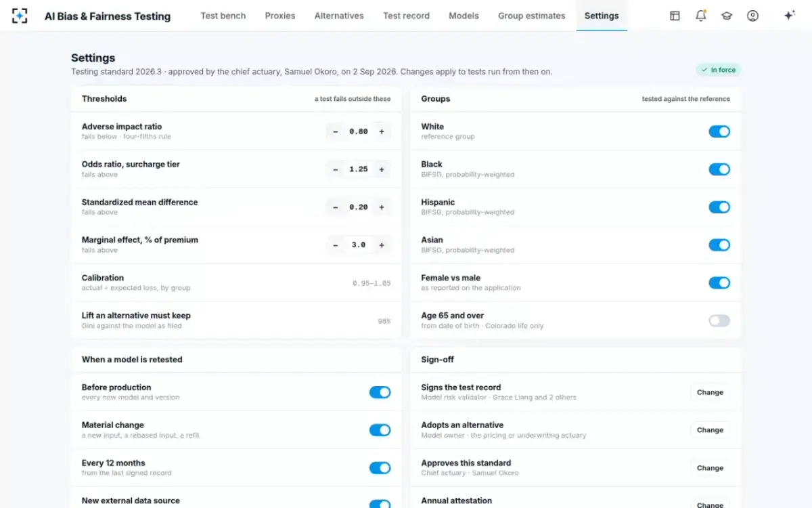The width and height of the screenshot is (812, 508).
Task: Click the AI Bias & Fairness Testing title
Action: 108,16
